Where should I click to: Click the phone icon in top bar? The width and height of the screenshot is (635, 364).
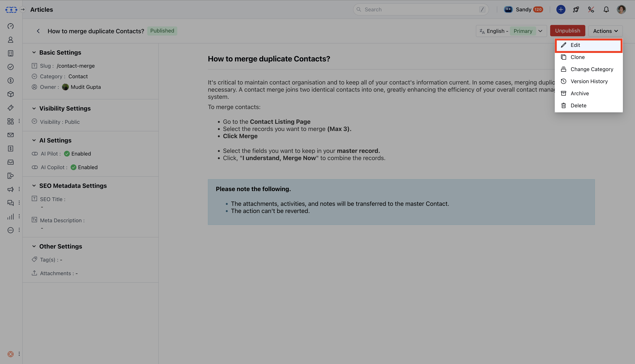[591, 9]
